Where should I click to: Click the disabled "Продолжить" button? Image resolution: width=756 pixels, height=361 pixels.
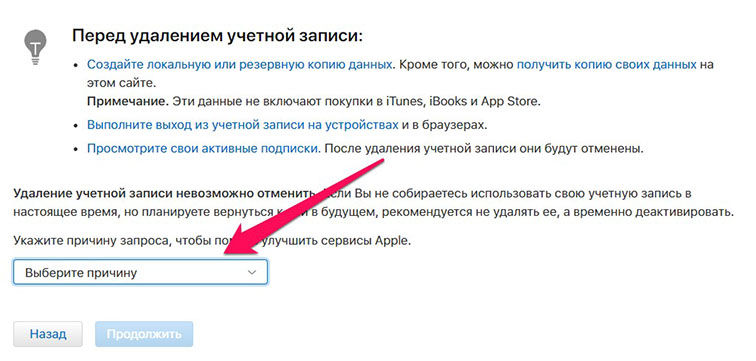click(144, 334)
